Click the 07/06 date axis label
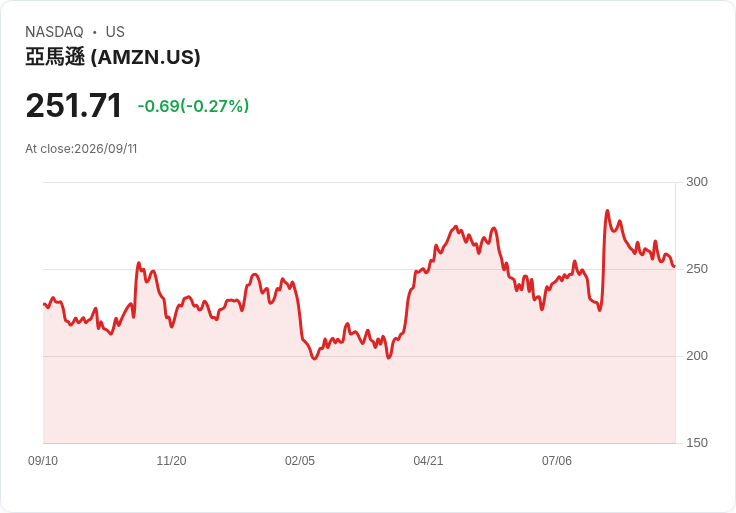The width and height of the screenshot is (736, 513). click(557, 461)
